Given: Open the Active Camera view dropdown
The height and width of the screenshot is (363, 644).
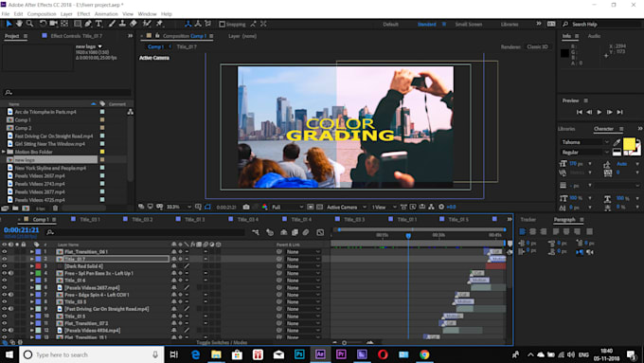Looking at the screenshot, I should [347, 207].
